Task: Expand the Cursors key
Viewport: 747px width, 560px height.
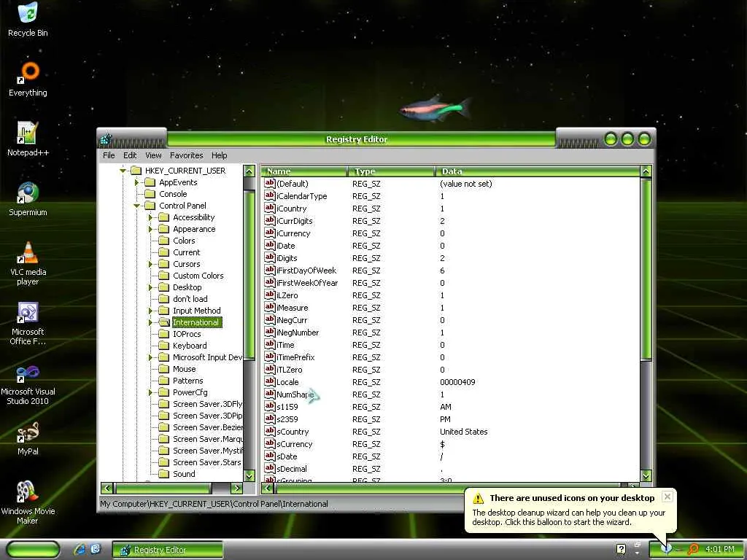Action: pos(150,264)
